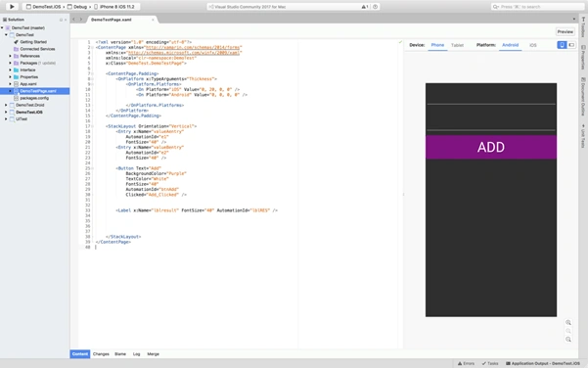Open the document tab list dropdown arrow
The height and width of the screenshot is (368, 588).
573,20
